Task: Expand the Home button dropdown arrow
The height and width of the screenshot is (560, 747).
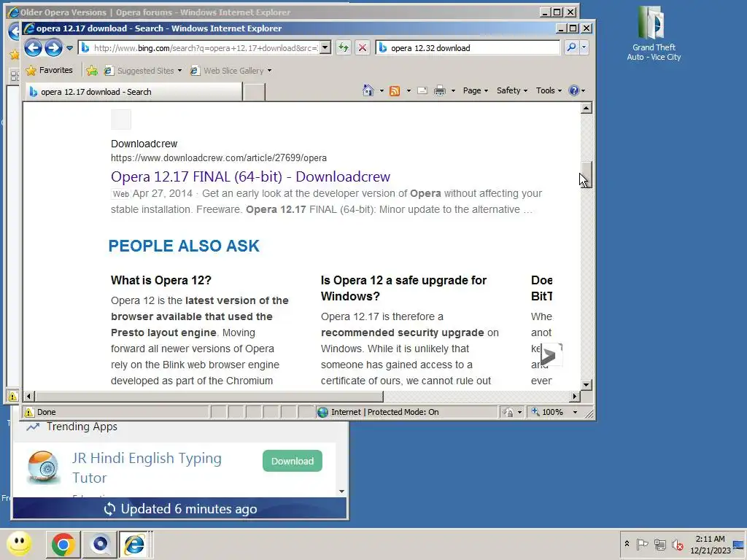Action: 381,90
